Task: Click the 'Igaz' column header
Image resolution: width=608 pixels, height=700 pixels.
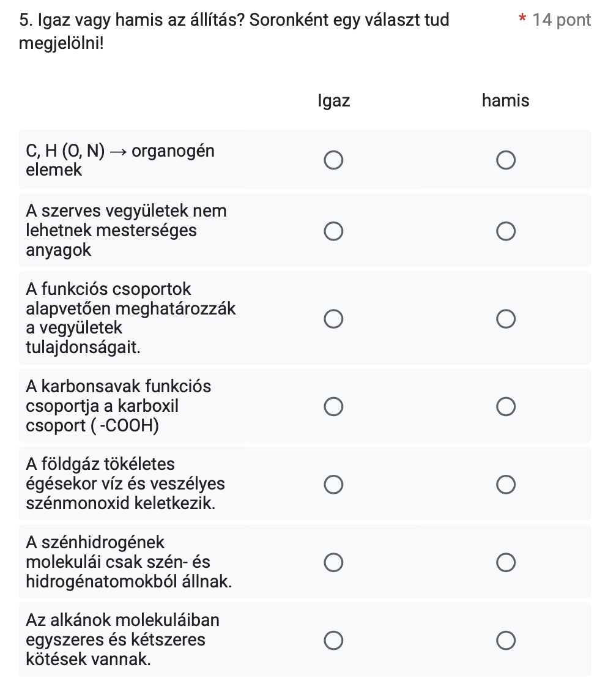Action: [x=334, y=101]
